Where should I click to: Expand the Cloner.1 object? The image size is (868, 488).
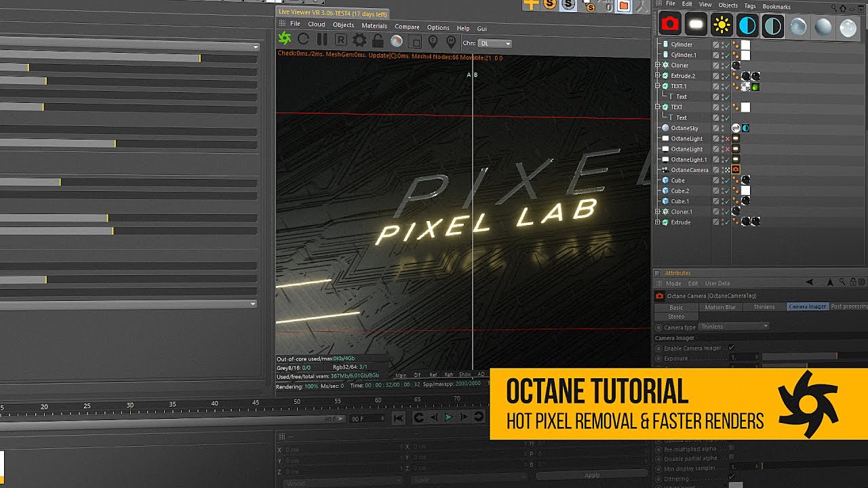pyautogui.click(x=657, y=211)
